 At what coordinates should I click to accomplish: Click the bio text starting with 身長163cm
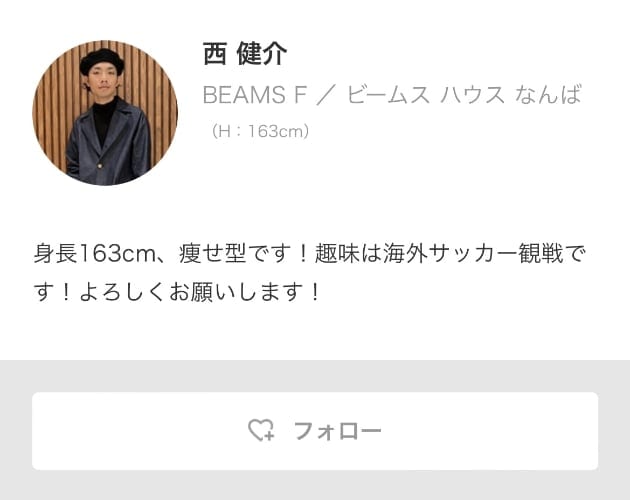click(x=309, y=272)
